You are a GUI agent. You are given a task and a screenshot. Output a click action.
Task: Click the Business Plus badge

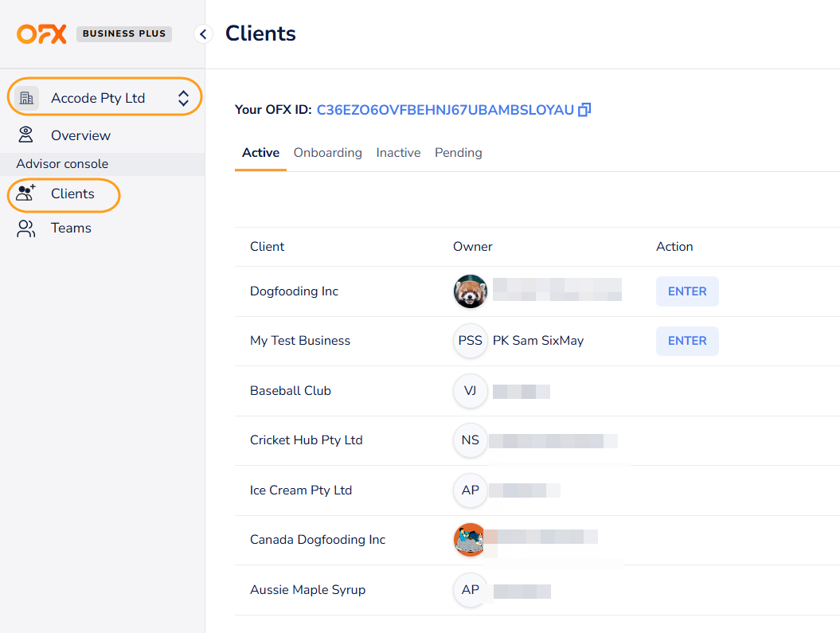[123, 33]
